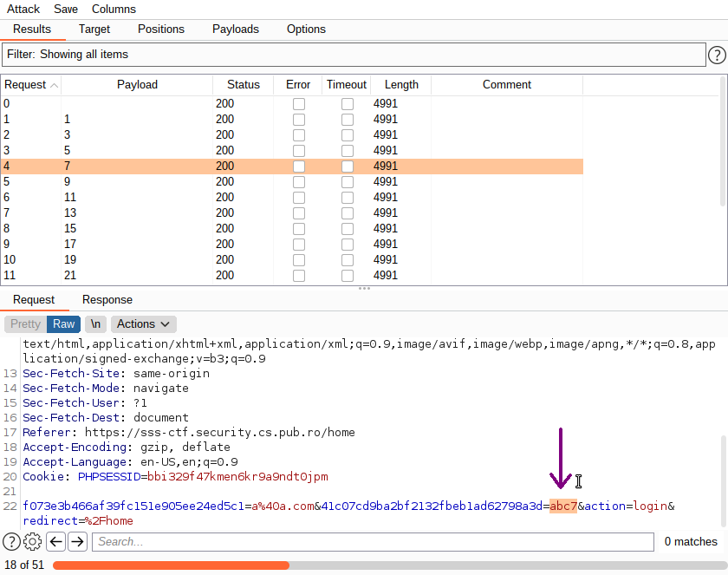Sort by the Comment column header
This screenshot has height=575, width=728.
point(507,85)
